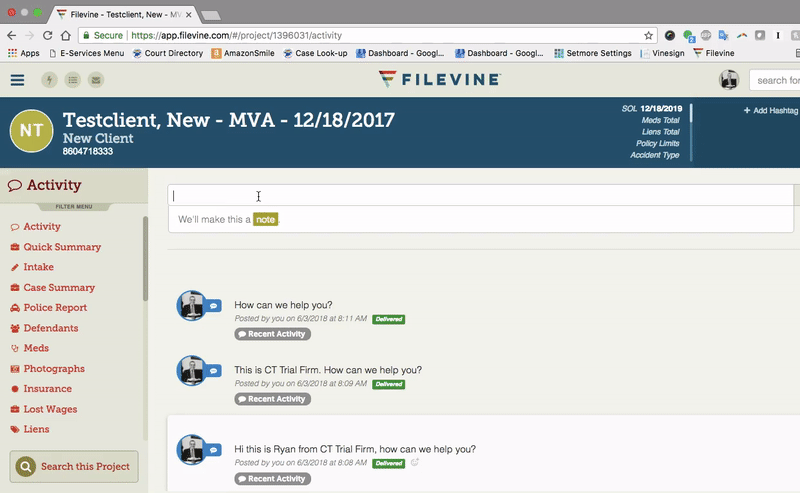Click the Meds Total label in banner
The image size is (800, 493).
tap(661, 120)
